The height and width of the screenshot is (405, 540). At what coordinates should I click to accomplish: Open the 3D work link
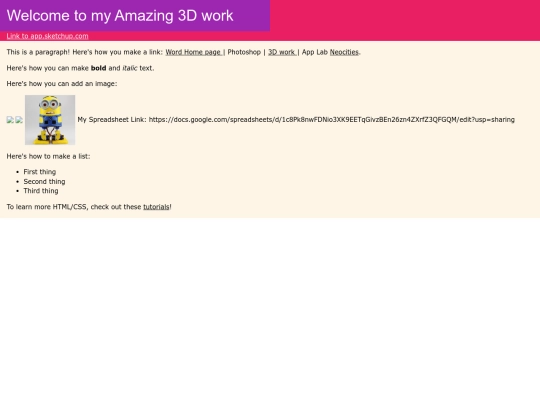point(282,52)
